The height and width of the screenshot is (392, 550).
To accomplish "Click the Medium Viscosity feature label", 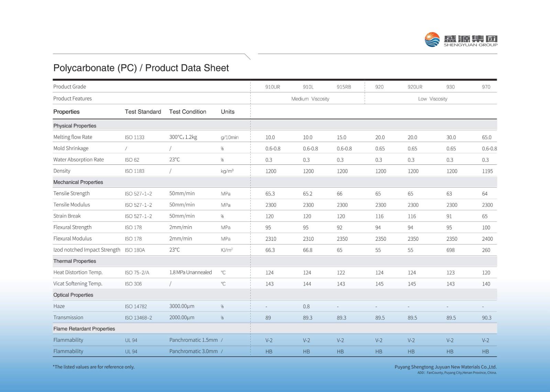I will pyautogui.click(x=310, y=99).
